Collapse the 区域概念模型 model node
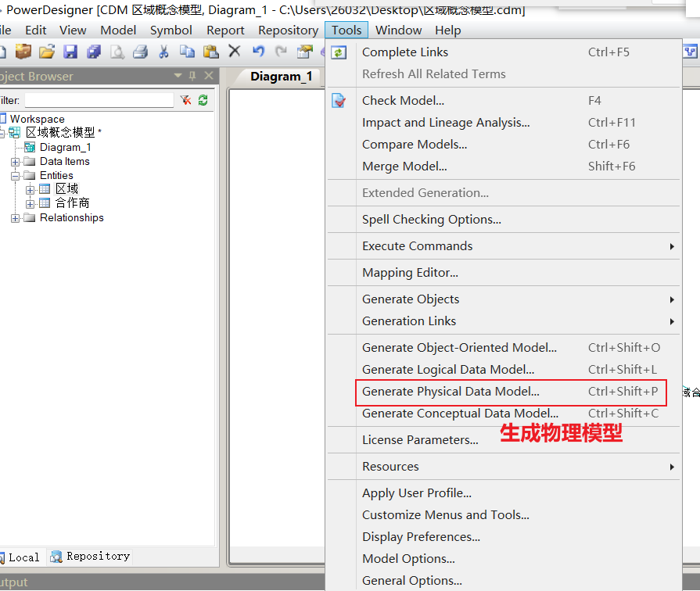This screenshot has width=700, height=591. click(2, 133)
